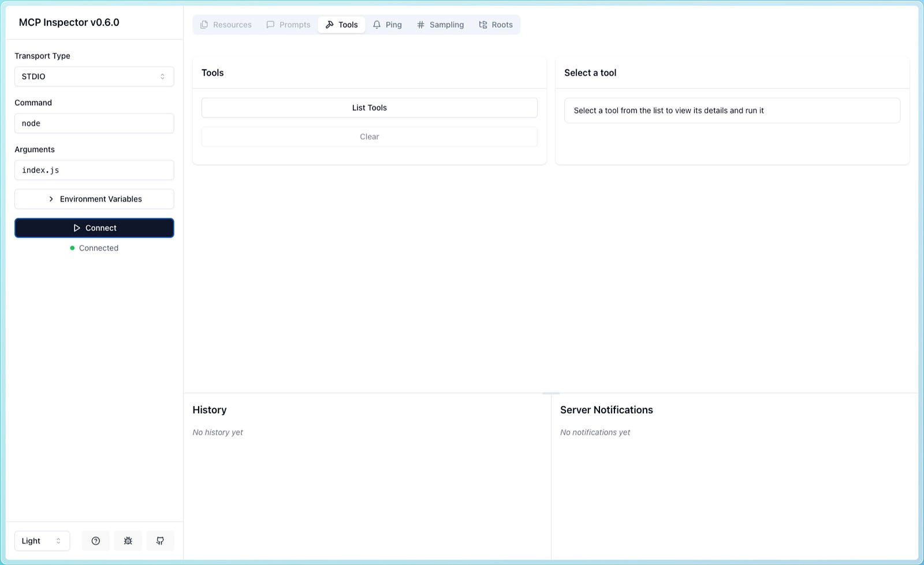Click the Clear button under List Tools
This screenshot has width=924, height=565.
[370, 136]
